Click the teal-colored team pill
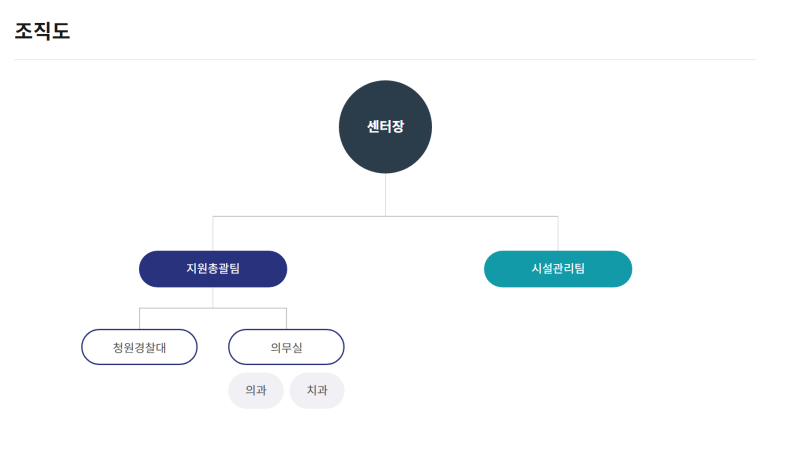 point(558,269)
